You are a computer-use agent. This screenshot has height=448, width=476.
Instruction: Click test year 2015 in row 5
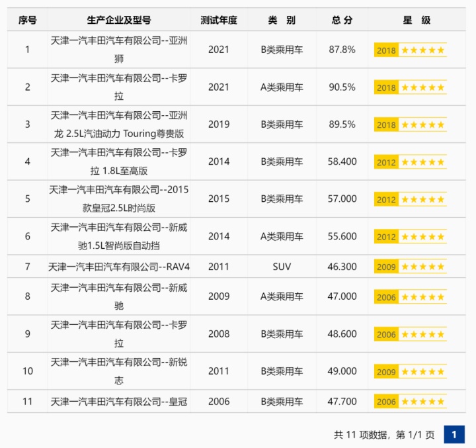[x=219, y=199]
